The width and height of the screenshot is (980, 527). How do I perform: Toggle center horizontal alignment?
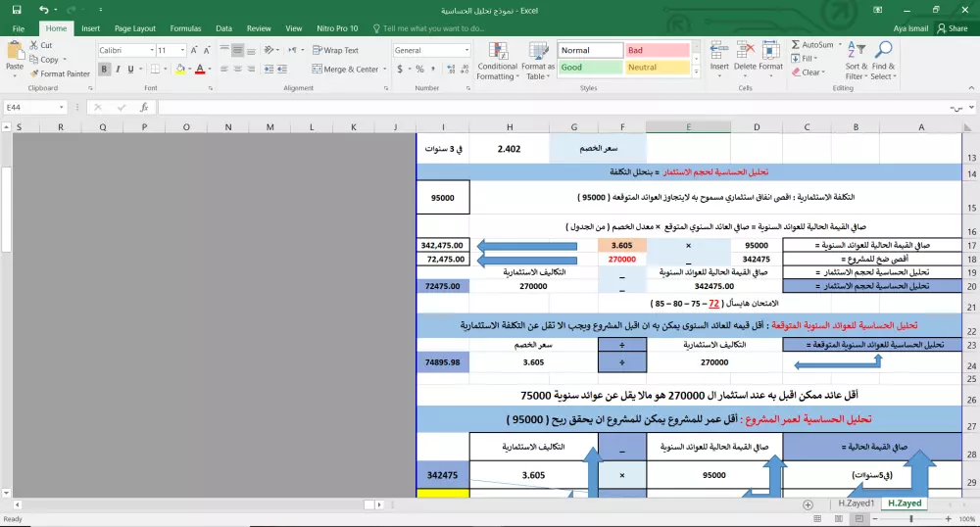[x=237, y=69]
